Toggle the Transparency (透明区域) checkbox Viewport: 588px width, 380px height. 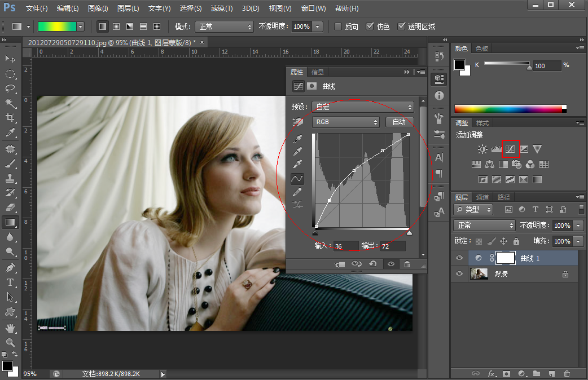point(401,26)
